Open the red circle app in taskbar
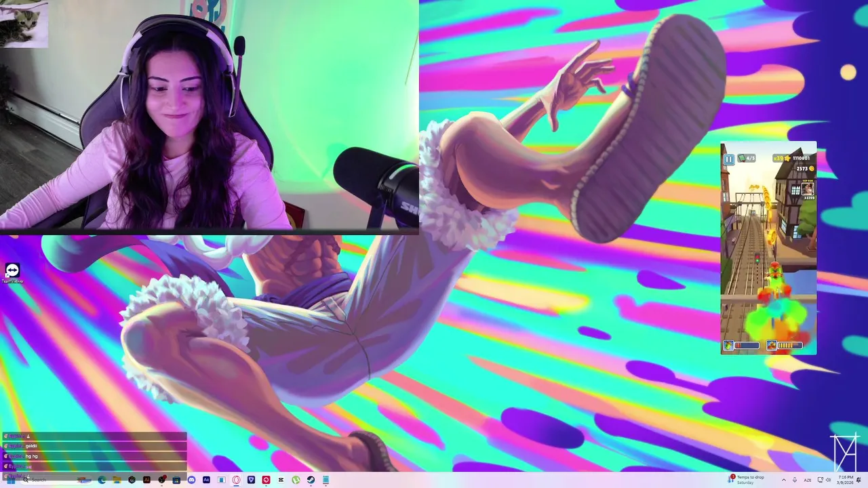868x488 pixels. click(x=266, y=480)
